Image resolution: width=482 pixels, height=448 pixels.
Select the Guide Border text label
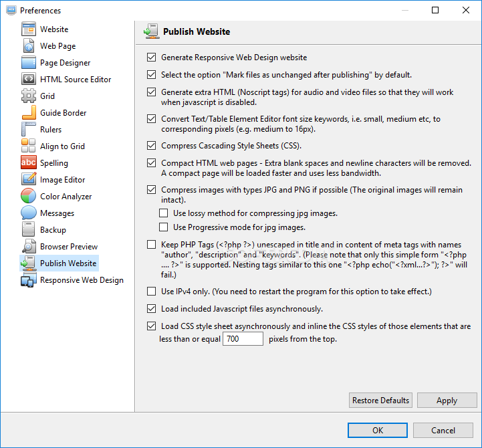[64, 113]
